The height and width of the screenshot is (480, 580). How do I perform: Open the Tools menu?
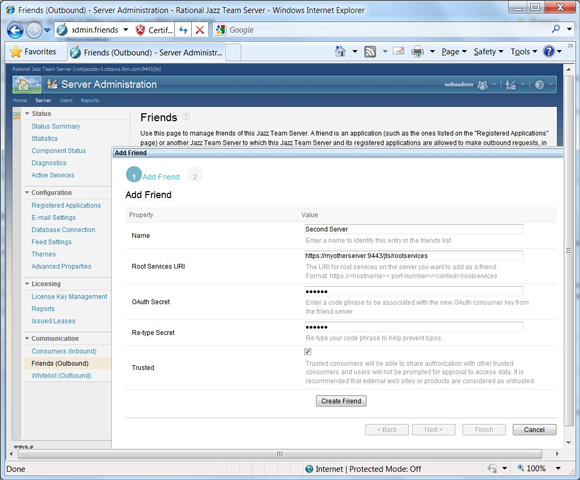pos(523,52)
